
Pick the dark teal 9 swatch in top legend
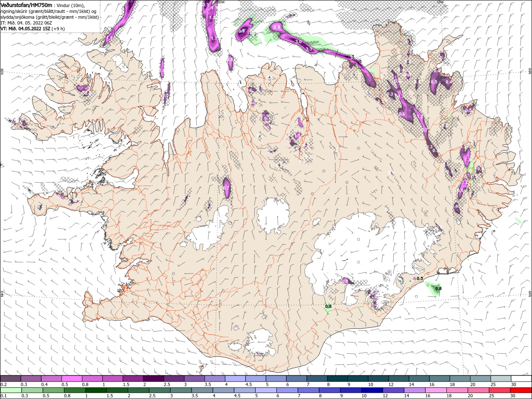coord(357,379)
